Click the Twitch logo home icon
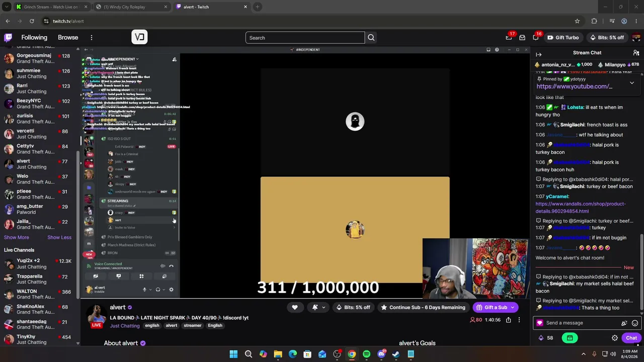The height and width of the screenshot is (362, 644). [x=8, y=37]
